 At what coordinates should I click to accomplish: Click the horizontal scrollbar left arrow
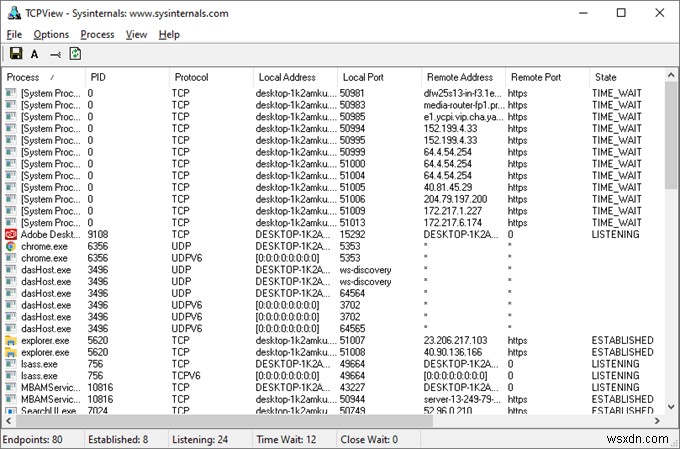point(8,420)
